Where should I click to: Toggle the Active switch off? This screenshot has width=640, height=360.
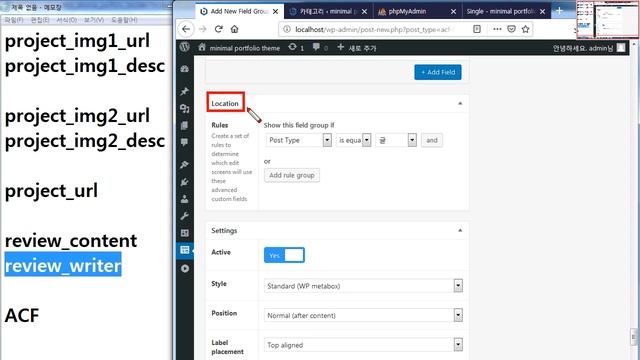coord(284,255)
